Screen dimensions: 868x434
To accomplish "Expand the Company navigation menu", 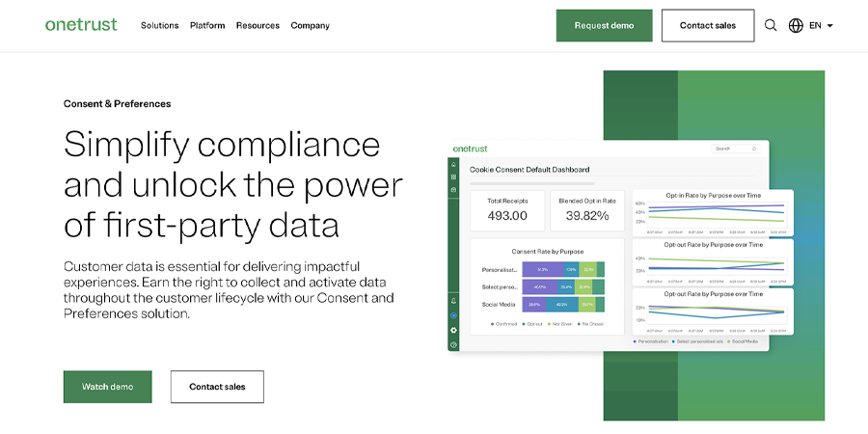I will pyautogui.click(x=310, y=26).
